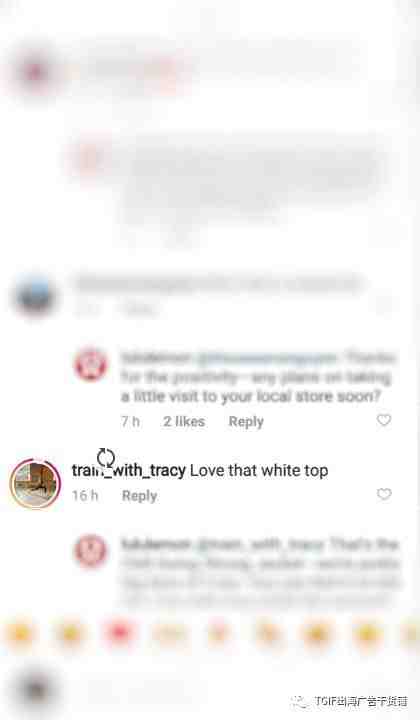The height and width of the screenshot is (720, 420).
Task: Select the "16 h" timestamp
Action: coord(85,495)
